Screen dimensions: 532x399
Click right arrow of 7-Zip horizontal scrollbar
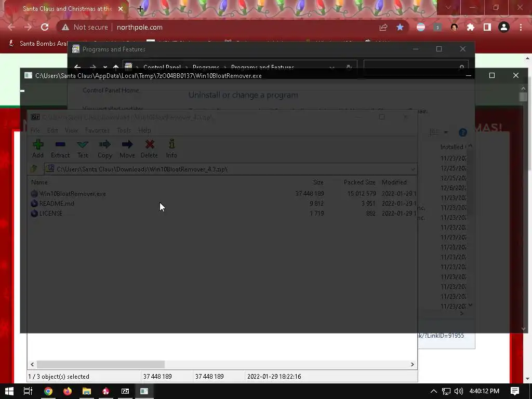pyautogui.click(x=412, y=364)
